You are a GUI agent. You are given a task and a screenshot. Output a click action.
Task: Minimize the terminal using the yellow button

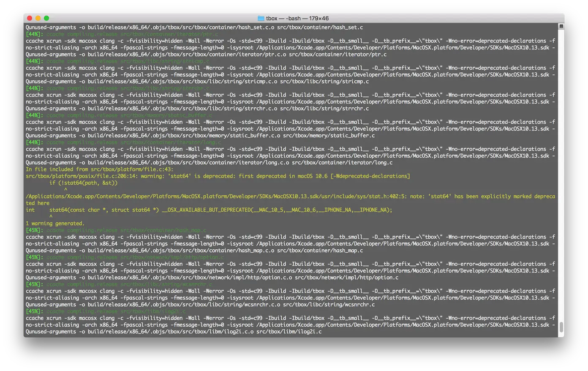click(38, 18)
